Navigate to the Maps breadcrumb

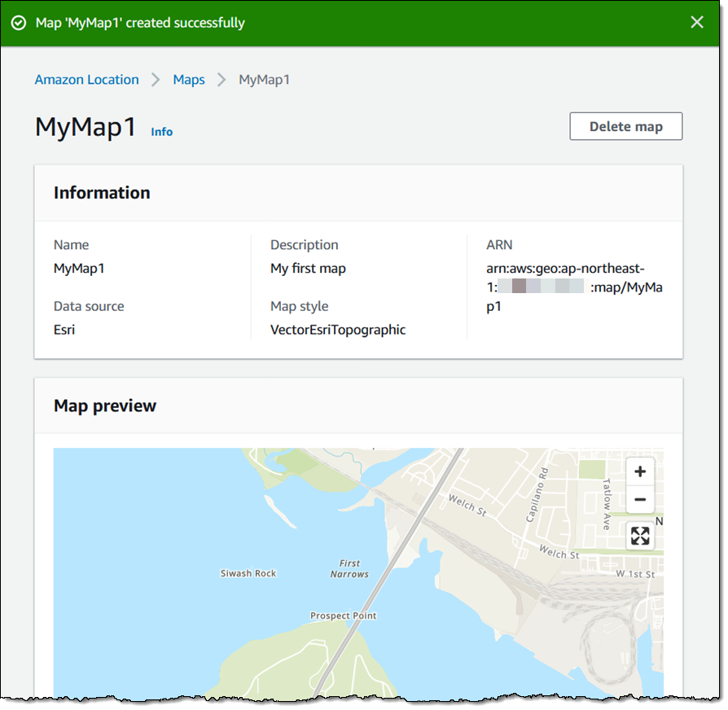[188, 80]
